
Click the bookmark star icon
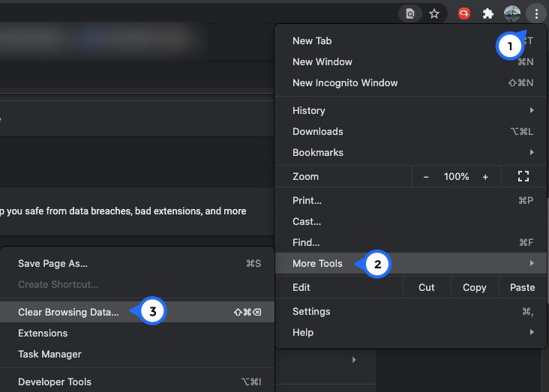[x=434, y=13]
